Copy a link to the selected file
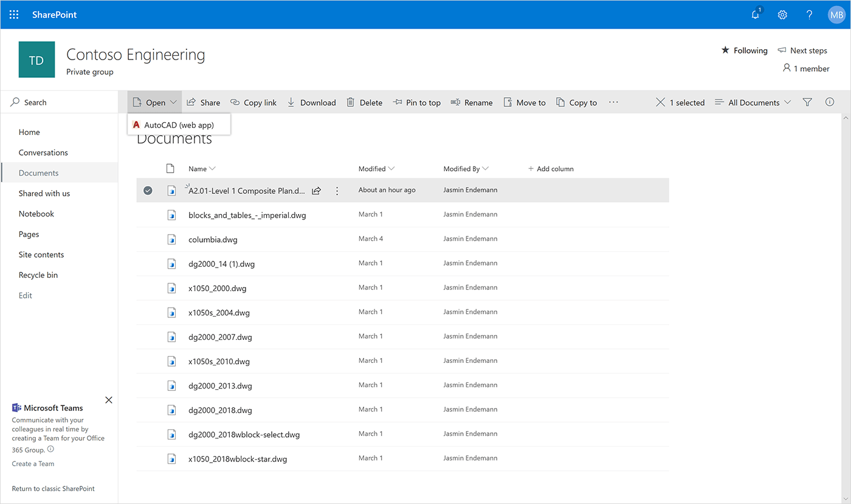851x504 pixels. 253,102
